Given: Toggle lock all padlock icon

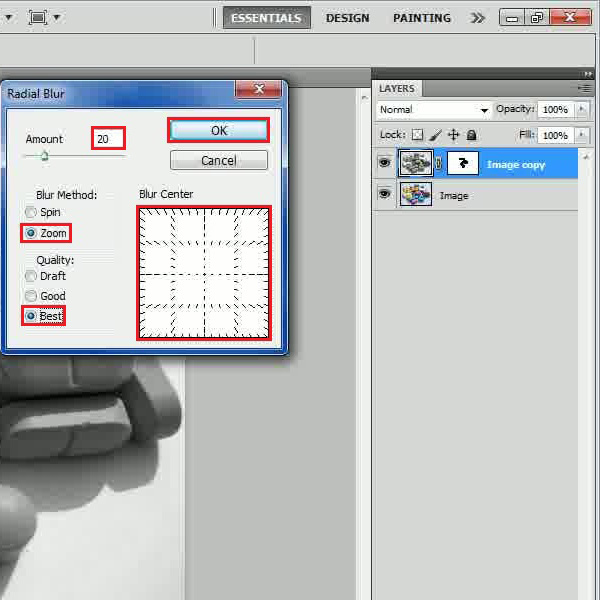Looking at the screenshot, I should (x=471, y=135).
